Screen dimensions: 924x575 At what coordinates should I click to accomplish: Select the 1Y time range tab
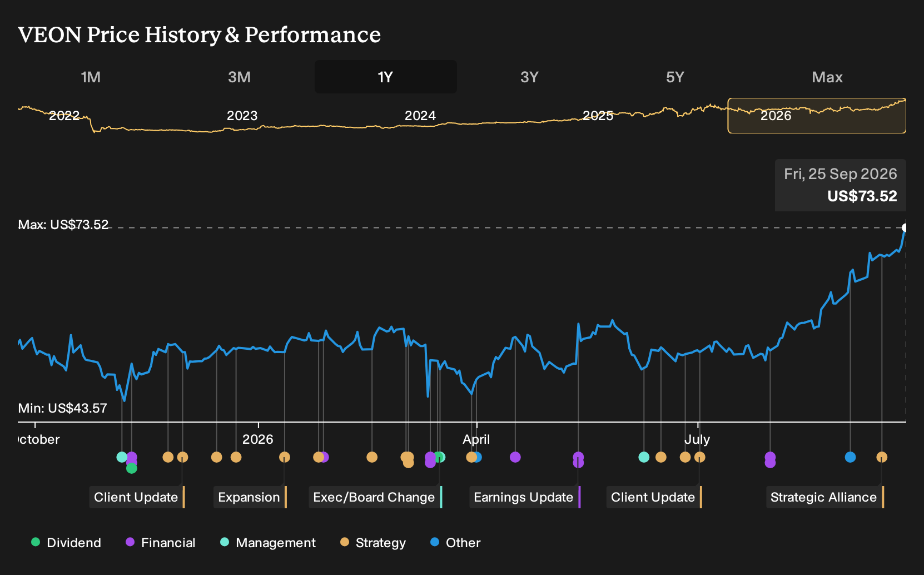point(386,77)
